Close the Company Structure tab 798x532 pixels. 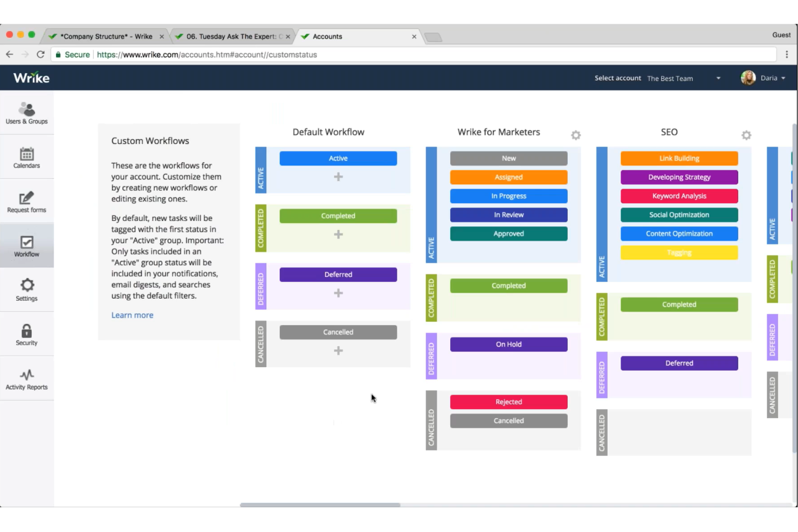click(162, 37)
